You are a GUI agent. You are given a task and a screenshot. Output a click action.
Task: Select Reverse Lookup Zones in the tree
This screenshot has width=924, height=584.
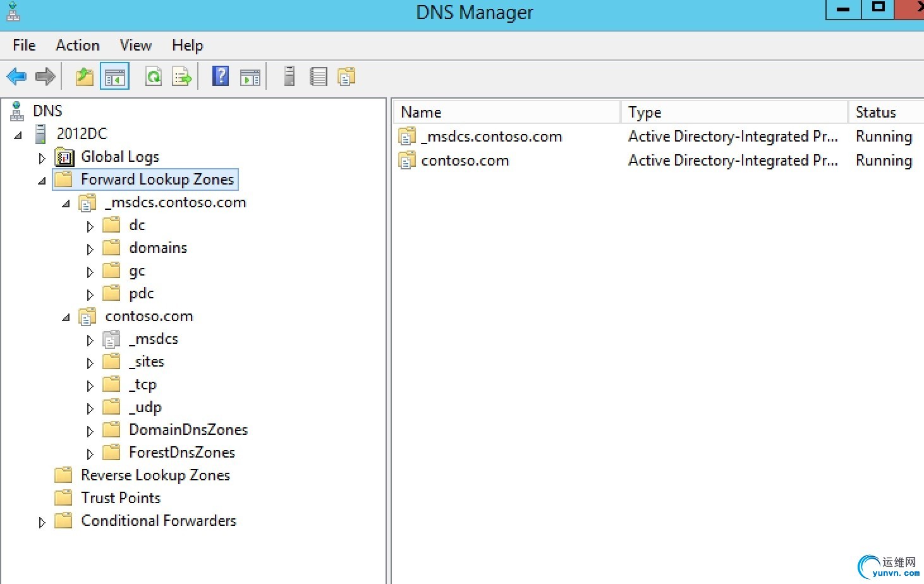(155, 475)
